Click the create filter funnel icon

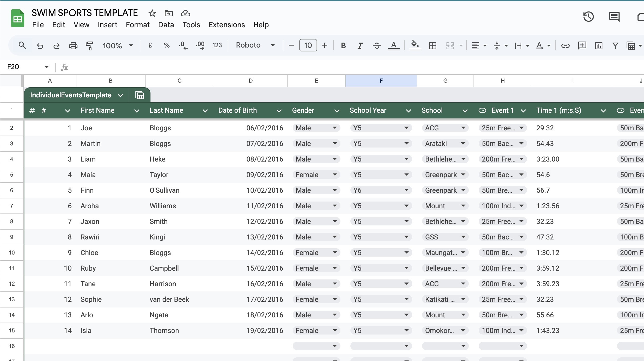615,45
